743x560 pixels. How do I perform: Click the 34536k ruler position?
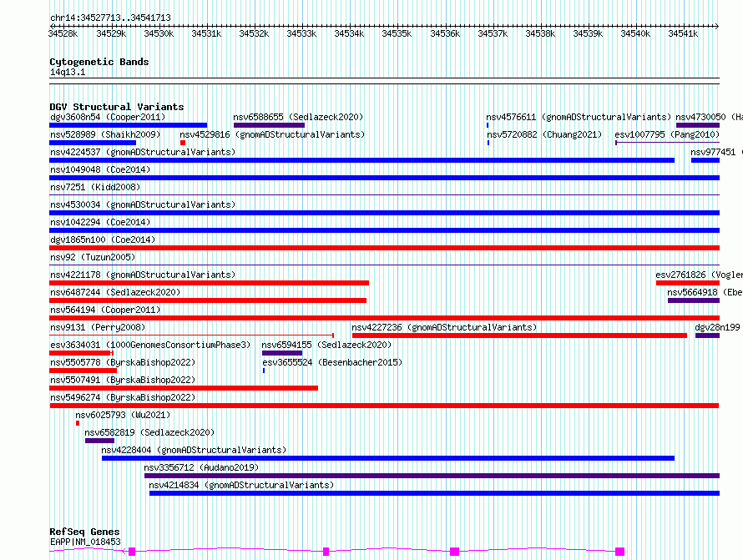pos(445,33)
